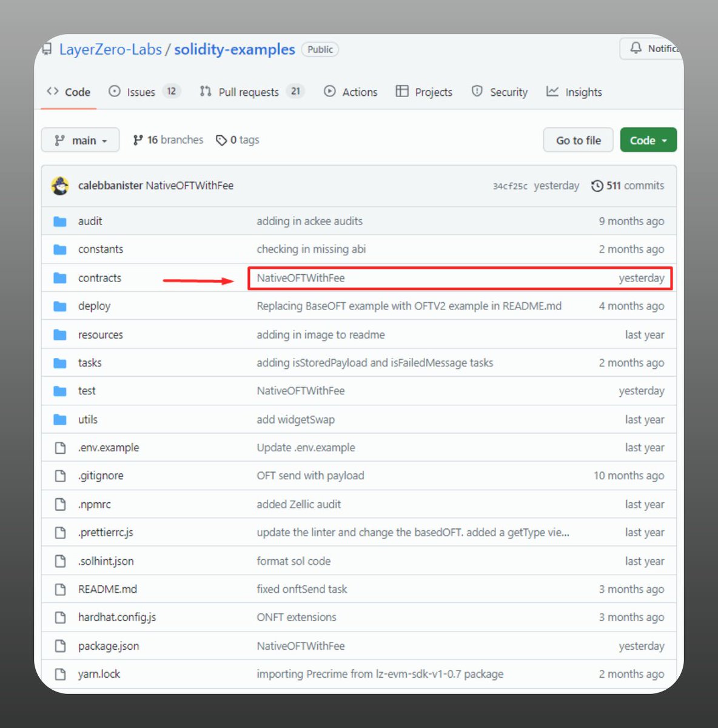This screenshot has height=728, width=718.
Task: Click the README.md file icon
Action: (60, 589)
